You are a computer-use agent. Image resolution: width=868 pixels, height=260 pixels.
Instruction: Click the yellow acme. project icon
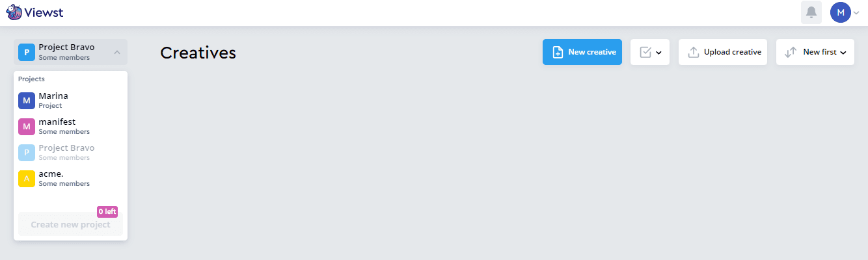click(x=27, y=179)
